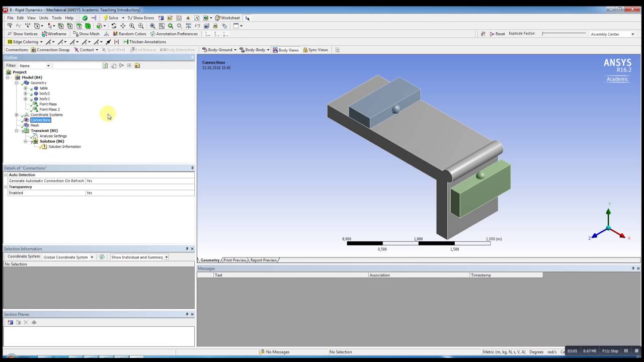The width and height of the screenshot is (644, 362).
Task: Click the outline refresh search icon
Action: (105, 66)
